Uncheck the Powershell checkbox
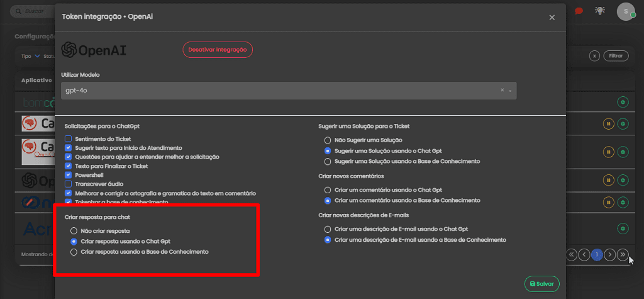Image resolution: width=644 pixels, height=299 pixels. click(68, 175)
